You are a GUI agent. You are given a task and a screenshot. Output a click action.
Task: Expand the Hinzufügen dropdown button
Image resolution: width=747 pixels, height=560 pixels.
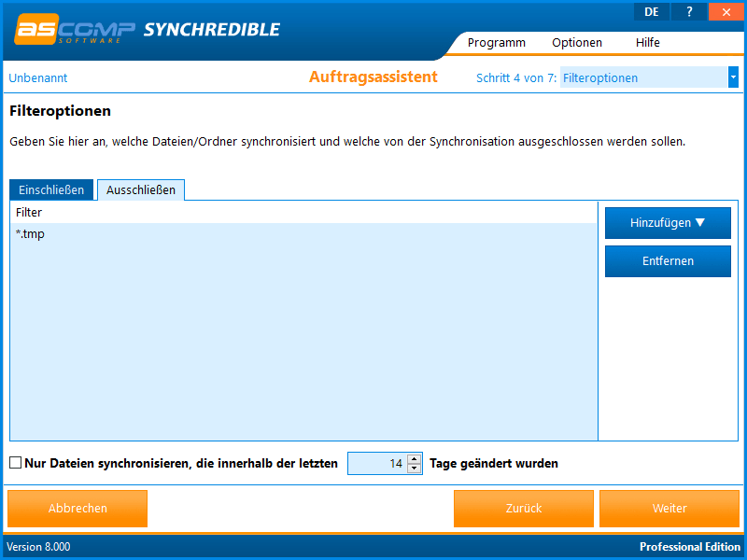point(668,223)
